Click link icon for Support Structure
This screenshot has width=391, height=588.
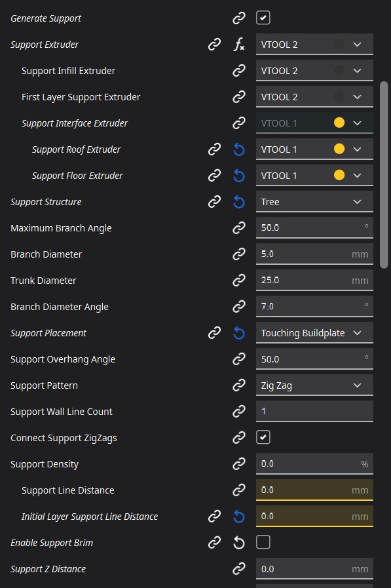point(214,202)
